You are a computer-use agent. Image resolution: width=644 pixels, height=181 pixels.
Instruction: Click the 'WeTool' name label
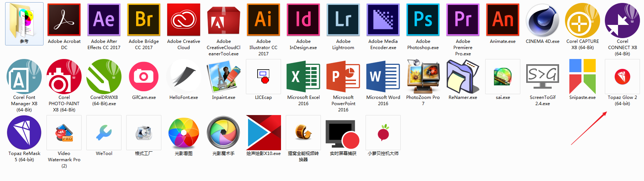104,154
